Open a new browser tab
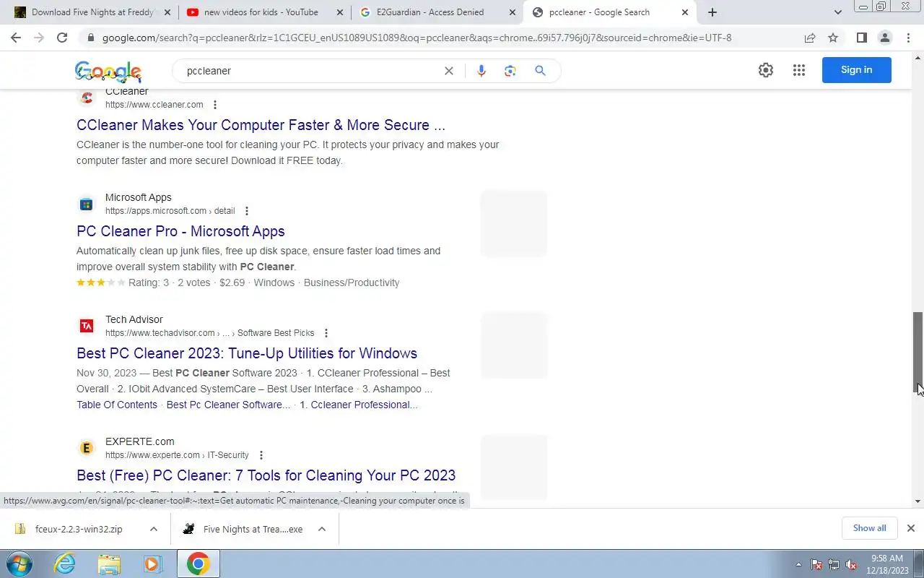This screenshot has height=578, width=924. click(712, 12)
